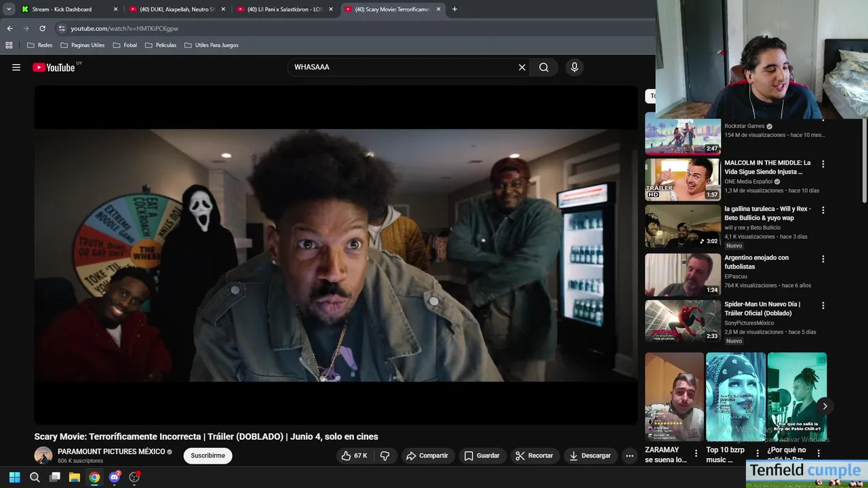Open options for Top 10 bzrp Short
The height and width of the screenshot is (488, 868).
pos(757,453)
